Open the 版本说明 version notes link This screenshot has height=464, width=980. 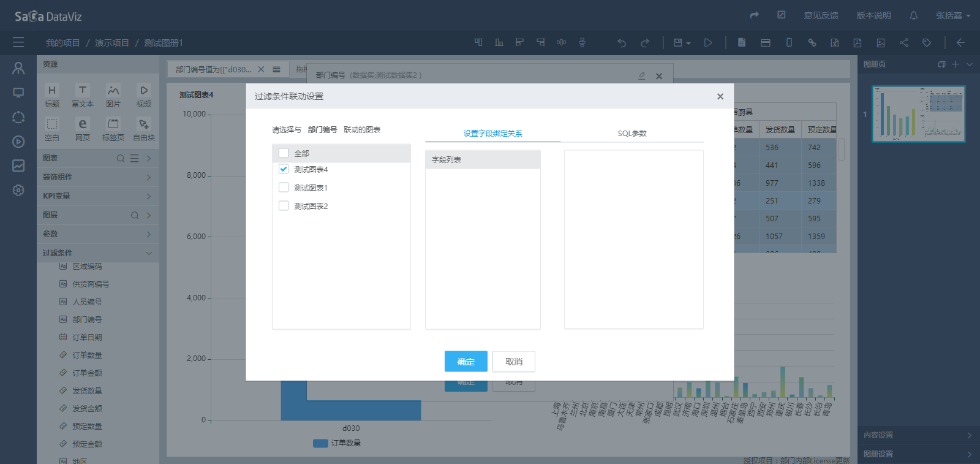tap(873, 15)
